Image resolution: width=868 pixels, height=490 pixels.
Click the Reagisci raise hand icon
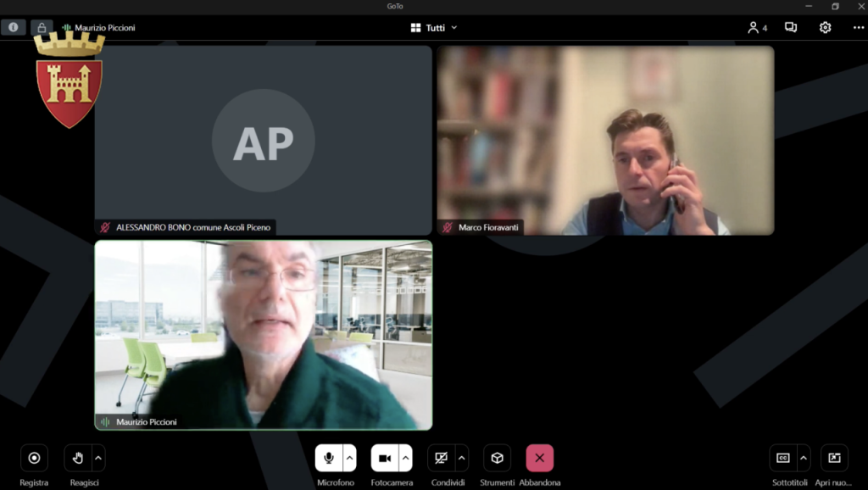point(78,458)
